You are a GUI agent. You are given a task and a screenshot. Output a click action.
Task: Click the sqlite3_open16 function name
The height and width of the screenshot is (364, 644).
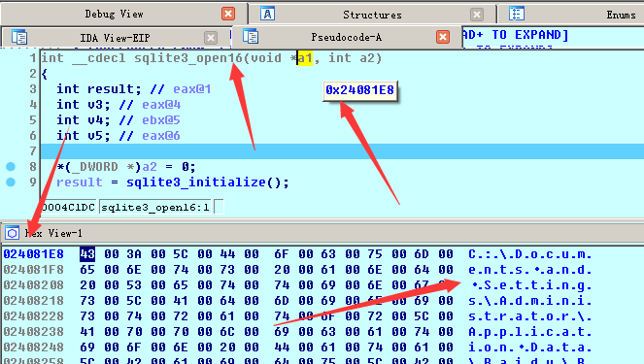188,58
